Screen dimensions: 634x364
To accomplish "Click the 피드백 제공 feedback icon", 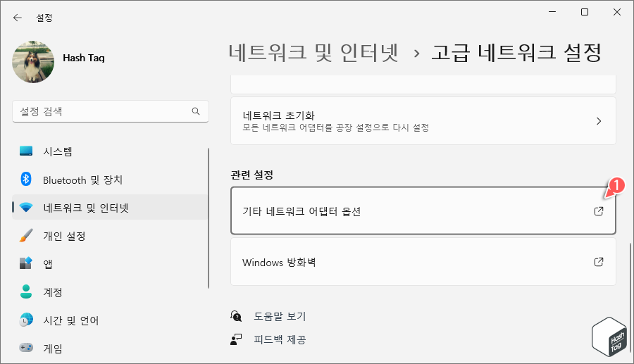I will 236,339.
